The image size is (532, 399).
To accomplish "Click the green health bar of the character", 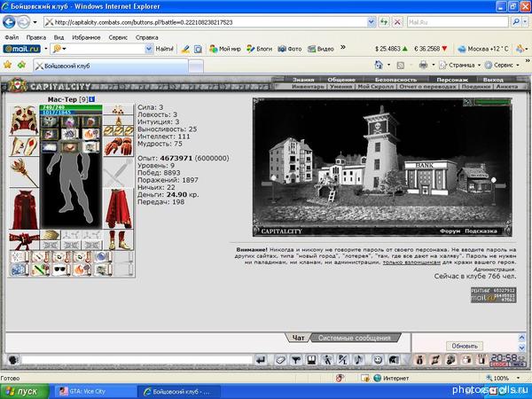I will click(71, 107).
